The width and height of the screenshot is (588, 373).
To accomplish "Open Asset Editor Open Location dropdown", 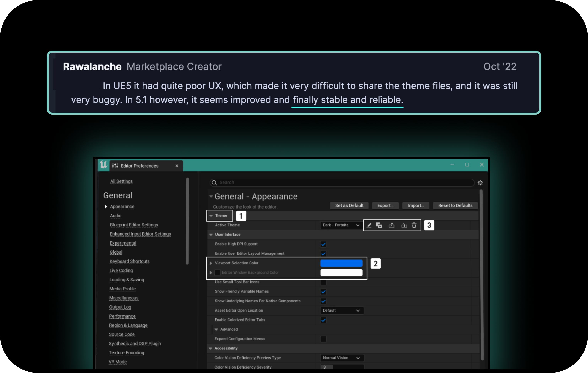I will pyautogui.click(x=342, y=311).
